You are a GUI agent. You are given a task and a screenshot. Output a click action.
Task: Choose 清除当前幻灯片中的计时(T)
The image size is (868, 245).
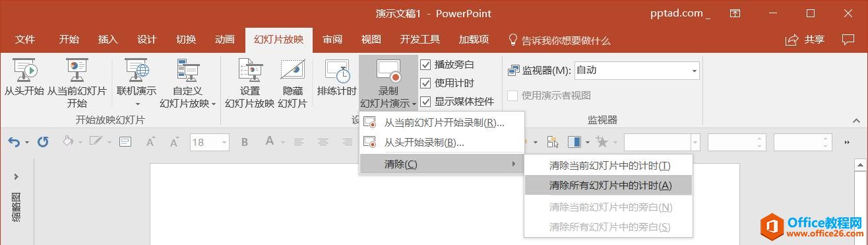[x=608, y=165]
